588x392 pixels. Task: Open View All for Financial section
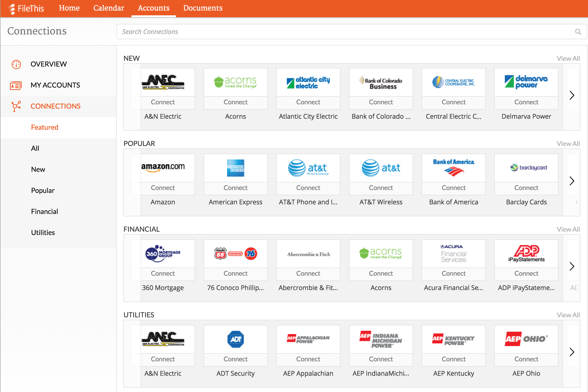568,229
